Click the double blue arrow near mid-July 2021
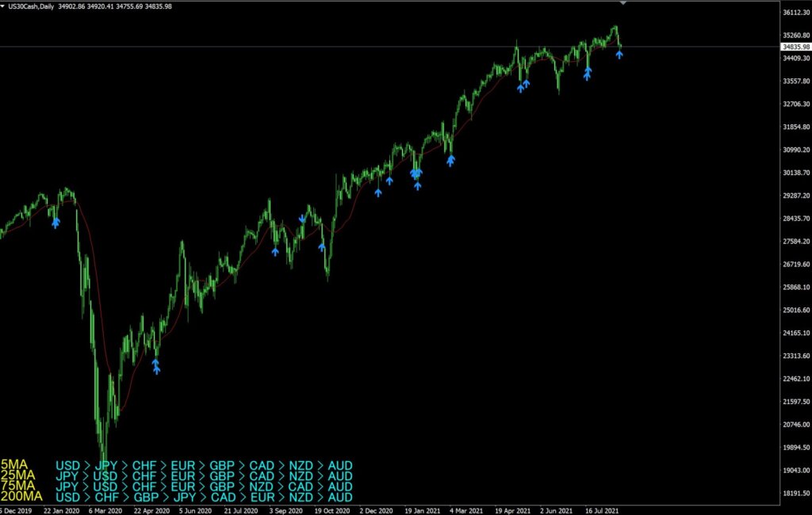 pyautogui.click(x=588, y=74)
